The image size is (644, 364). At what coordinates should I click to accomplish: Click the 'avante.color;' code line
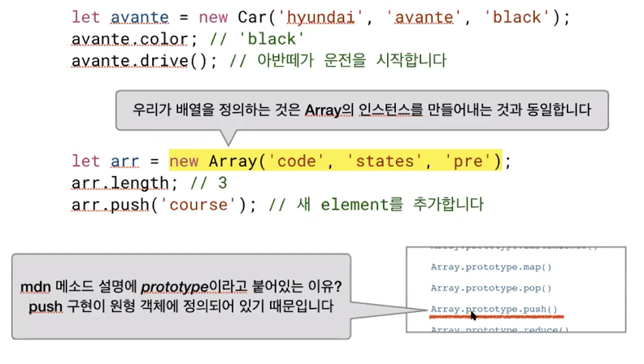188,39
